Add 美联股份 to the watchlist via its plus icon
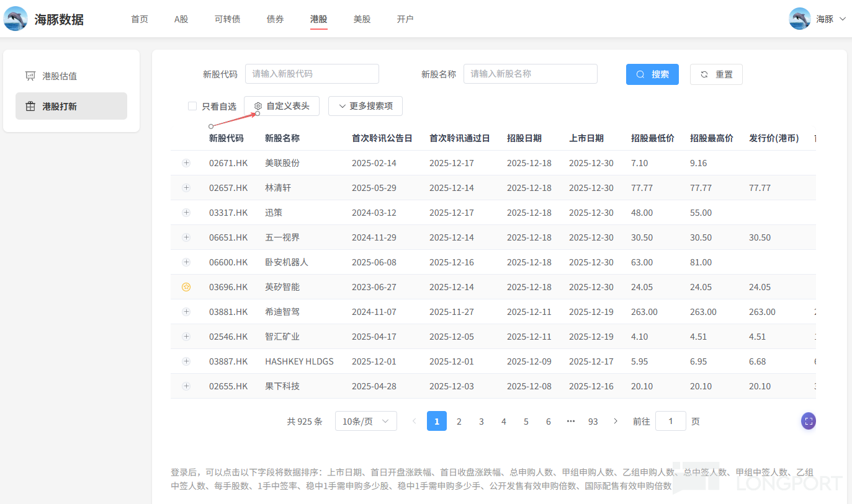The image size is (852, 504). (186, 163)
